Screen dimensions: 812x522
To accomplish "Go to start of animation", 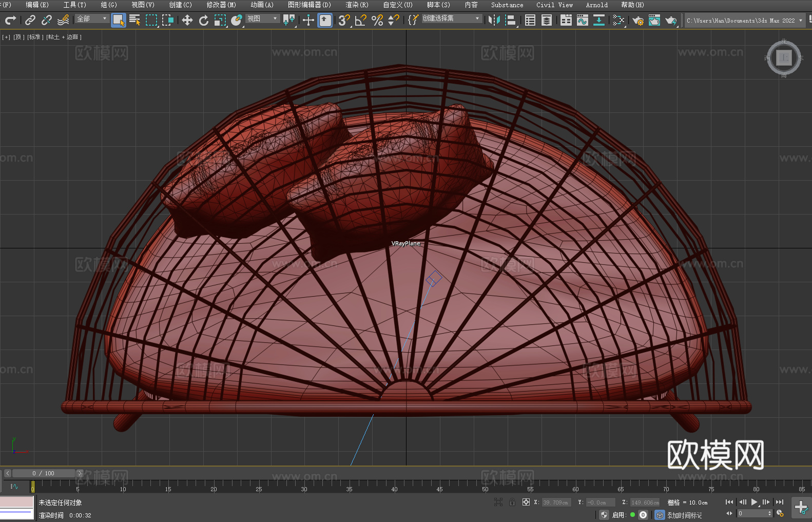I will click(x=729, y=502).
